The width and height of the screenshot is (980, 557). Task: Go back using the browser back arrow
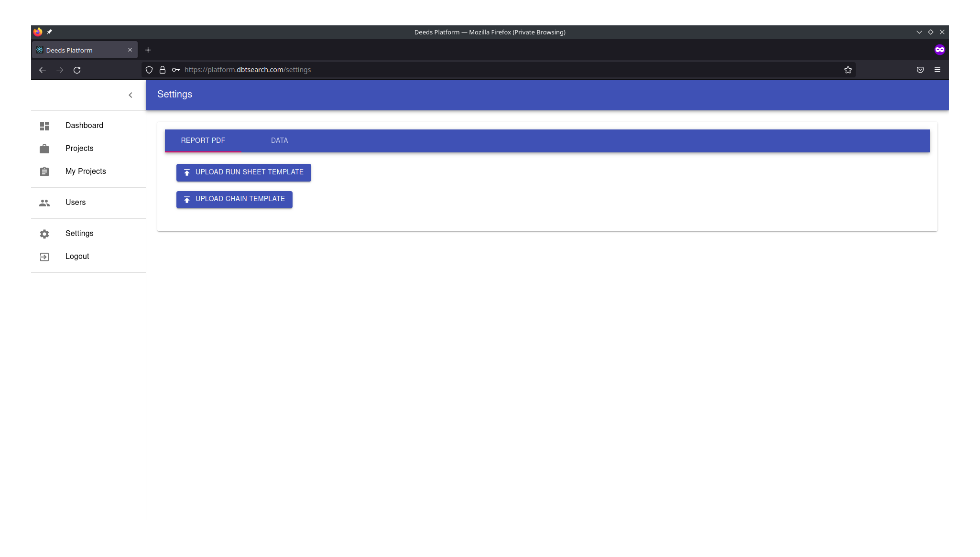[x=43, y=70]
